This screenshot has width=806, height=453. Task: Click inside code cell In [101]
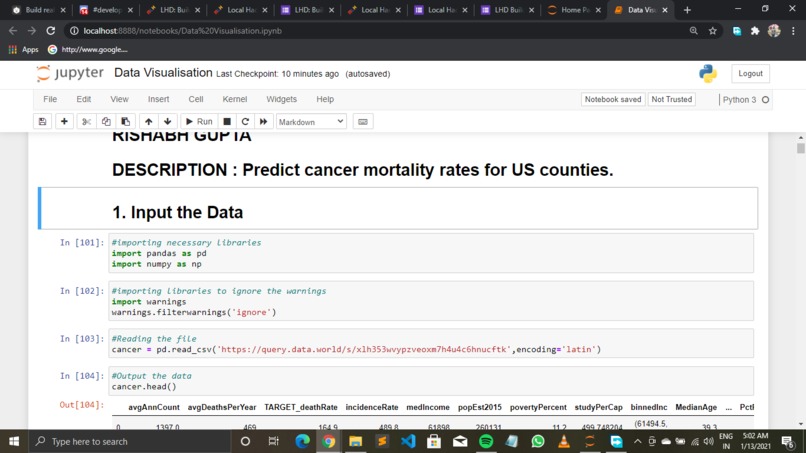coord(431,253)
